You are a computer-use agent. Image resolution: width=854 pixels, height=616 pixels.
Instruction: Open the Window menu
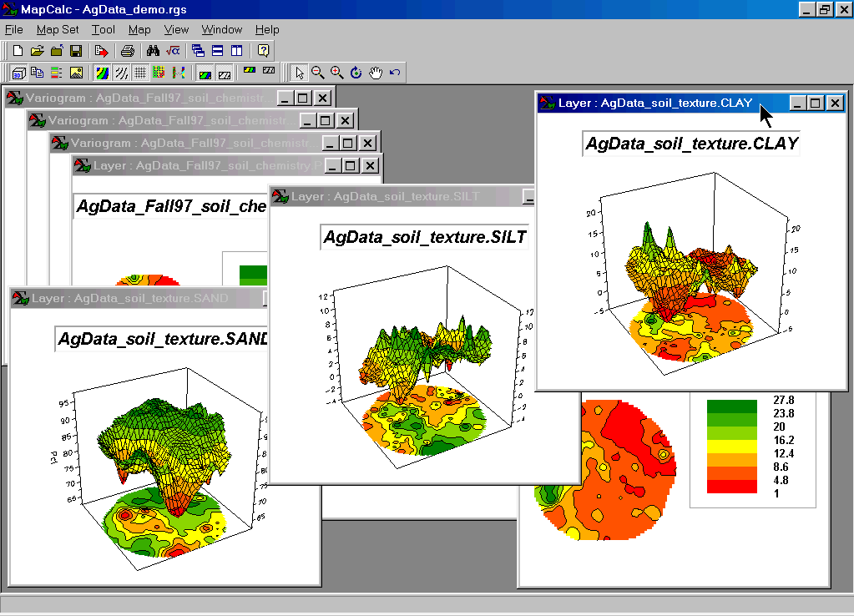[x=222, y=29]
